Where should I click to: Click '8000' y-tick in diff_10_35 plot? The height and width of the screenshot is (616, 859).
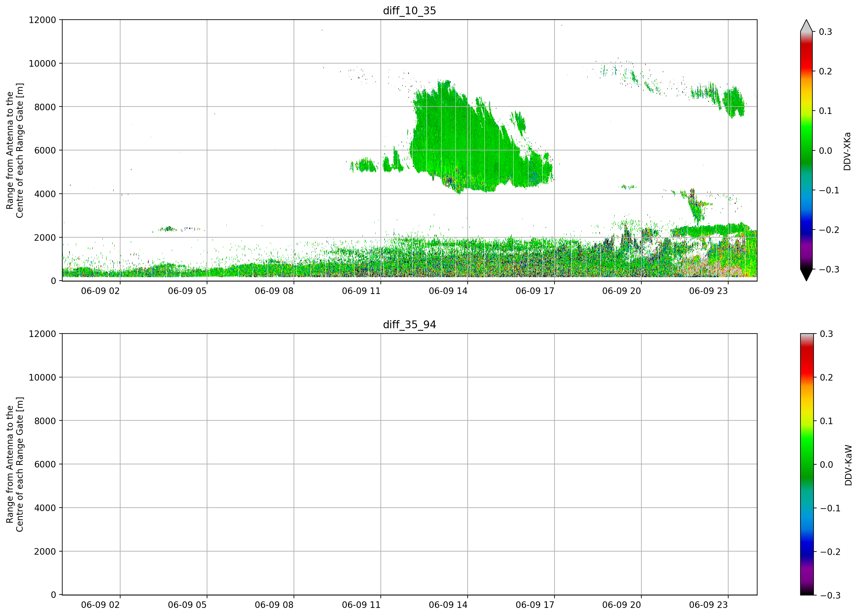pyautogui.click(x=45, y=107)
